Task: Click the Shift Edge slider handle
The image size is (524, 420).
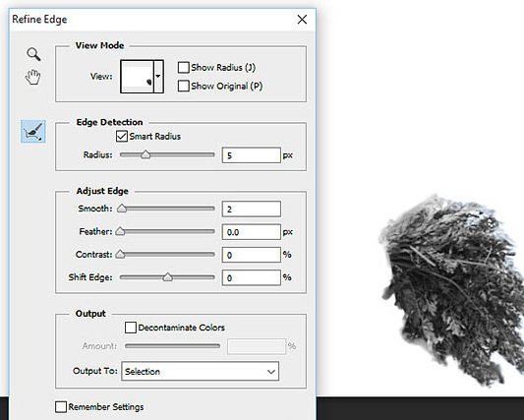Action: tap(168, 277)
